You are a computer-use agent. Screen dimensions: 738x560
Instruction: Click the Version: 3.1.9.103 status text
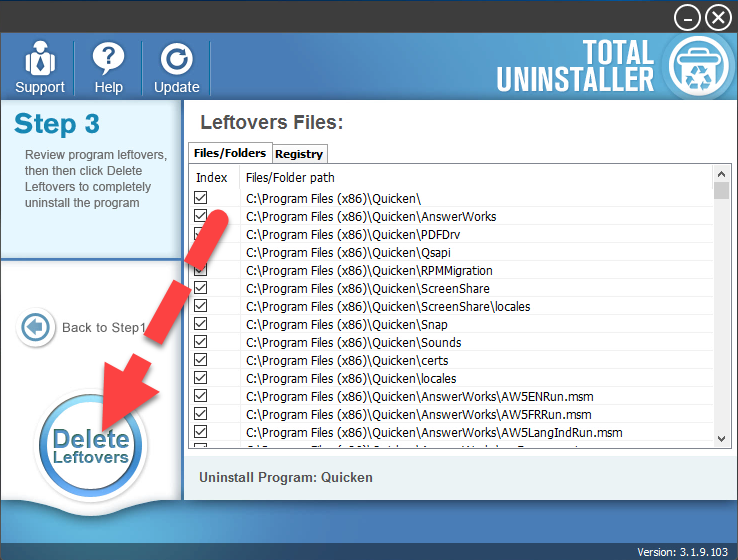tap(682, 552)
